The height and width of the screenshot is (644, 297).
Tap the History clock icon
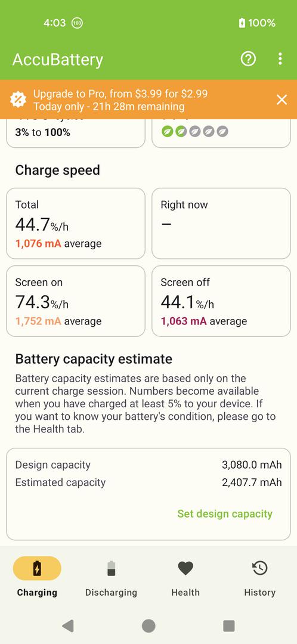(x=259, y=568)
